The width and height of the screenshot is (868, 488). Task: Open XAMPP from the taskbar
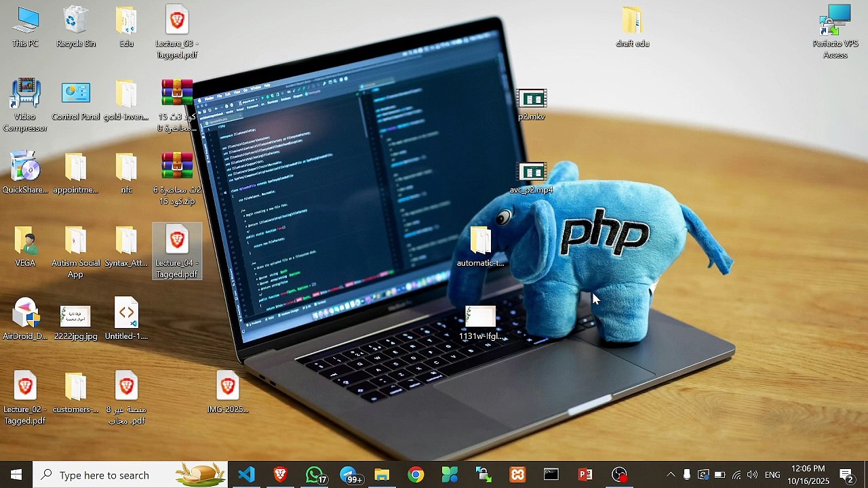pos(517,474)
